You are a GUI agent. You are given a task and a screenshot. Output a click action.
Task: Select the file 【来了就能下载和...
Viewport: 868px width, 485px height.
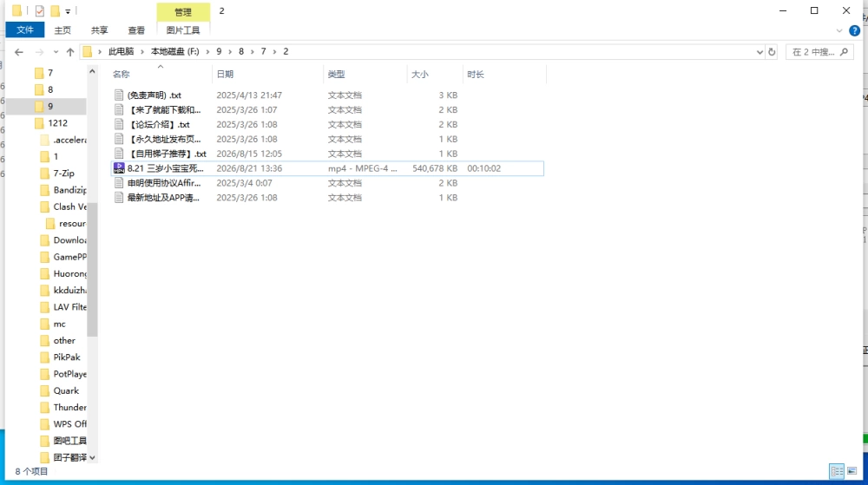coord(164,110)
